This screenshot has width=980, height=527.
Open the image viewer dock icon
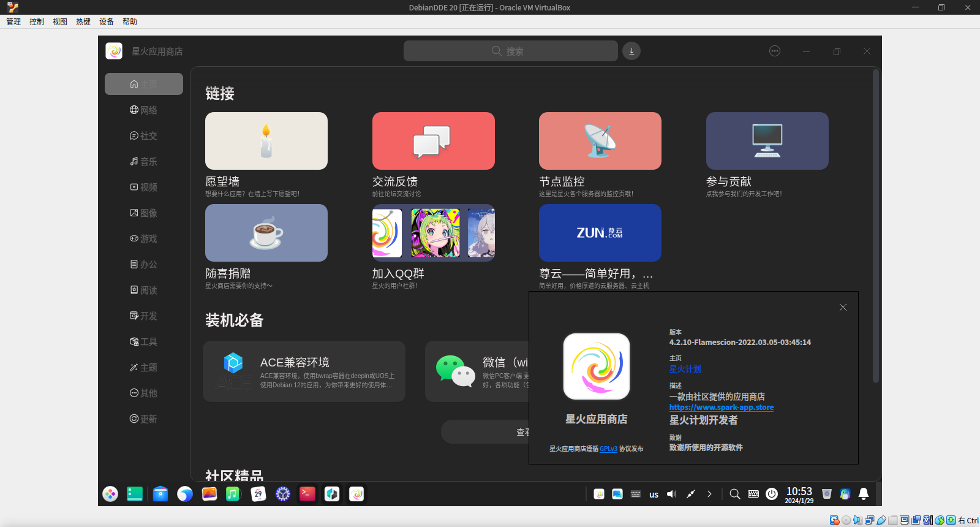tap(209, 494)
